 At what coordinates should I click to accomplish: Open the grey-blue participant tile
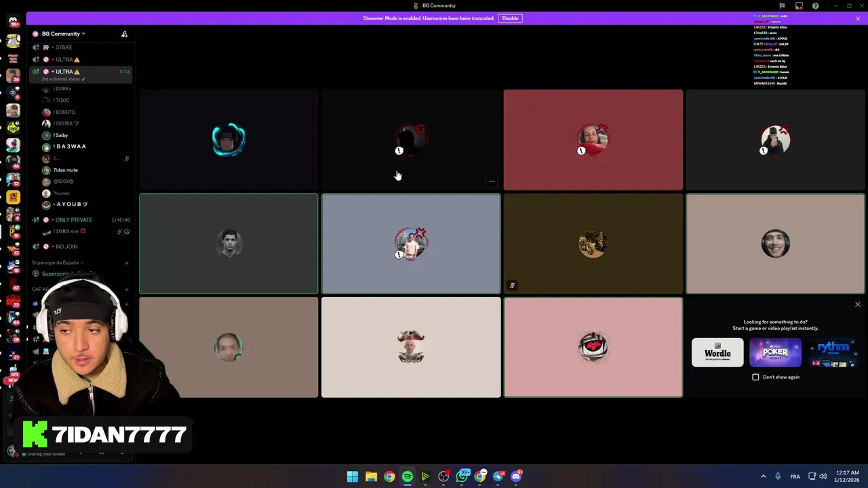point(411,244)
